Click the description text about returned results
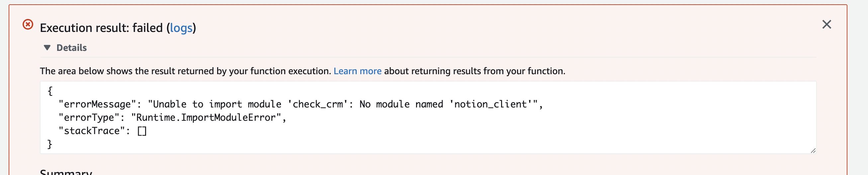 click(x=303, y=71)
